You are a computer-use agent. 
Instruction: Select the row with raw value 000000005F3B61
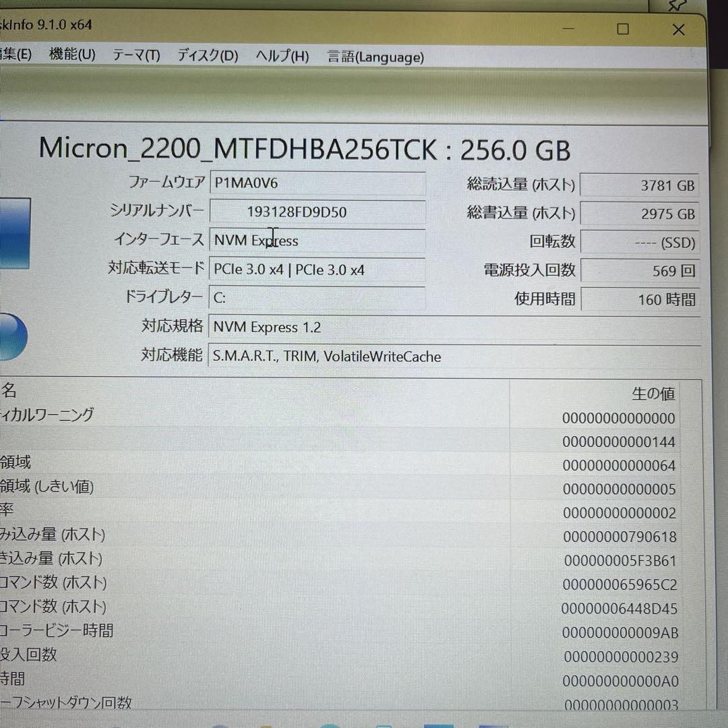341,560
